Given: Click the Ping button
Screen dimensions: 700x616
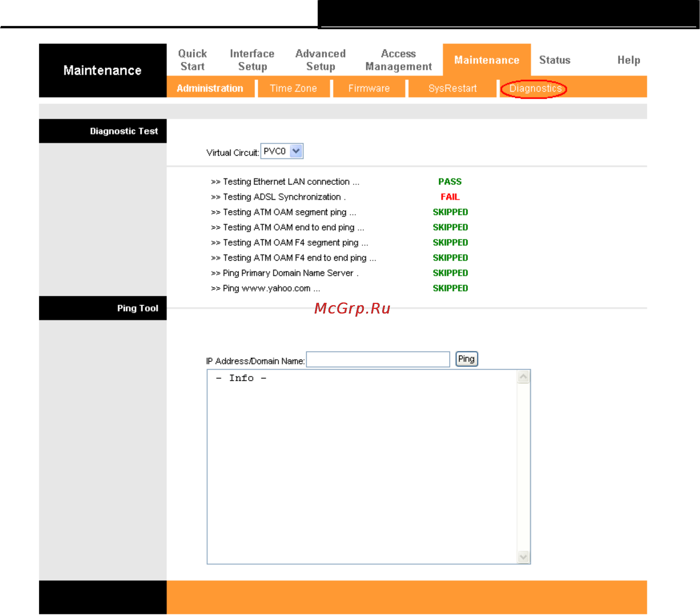Looking at the screenshot, I should point(466,359).
